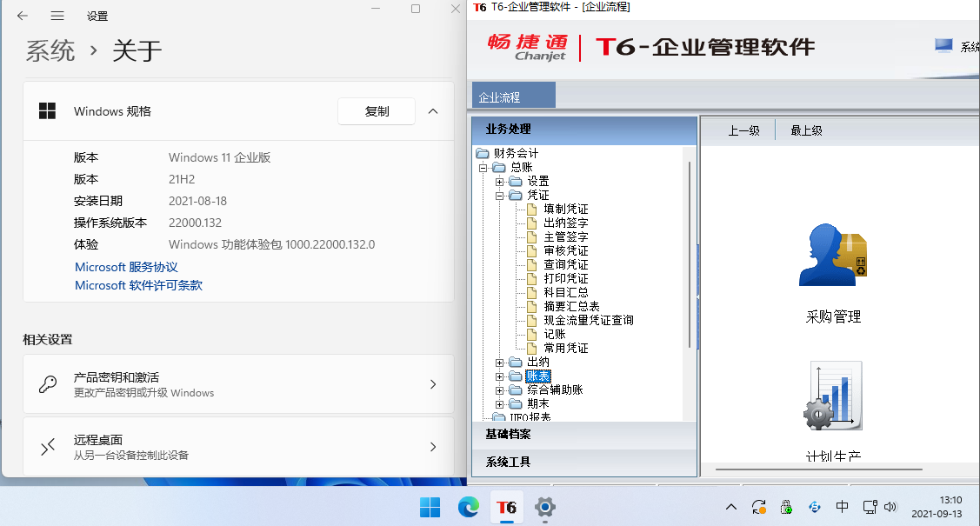
Task: Click the Settings gear taskbar icon
Action: point(545,507)
